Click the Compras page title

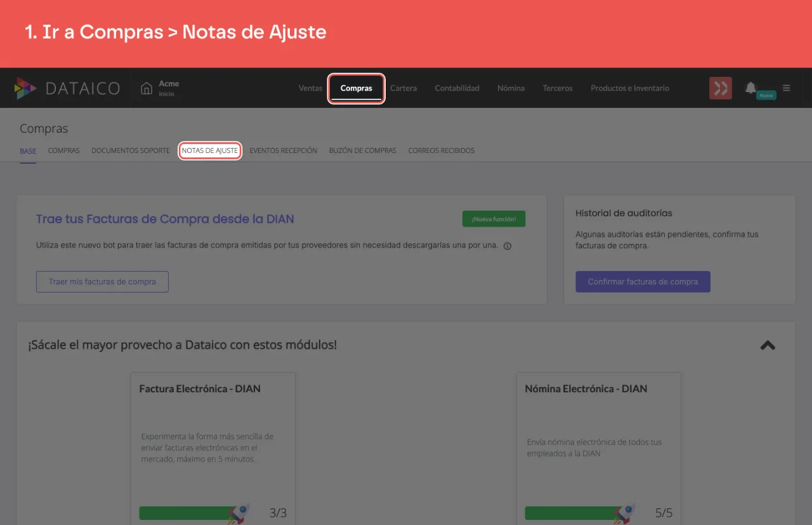point(44,129)
